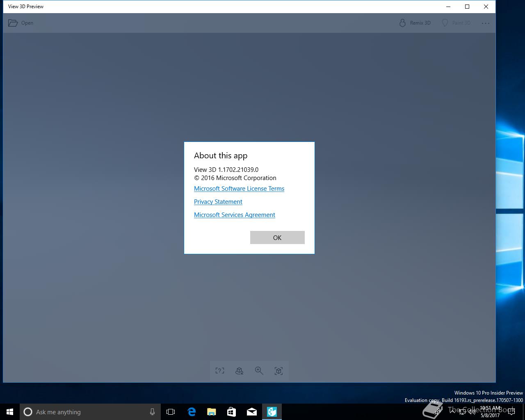
Task: Maximize the View 3D Preview window
Action: tap(467, 7)
